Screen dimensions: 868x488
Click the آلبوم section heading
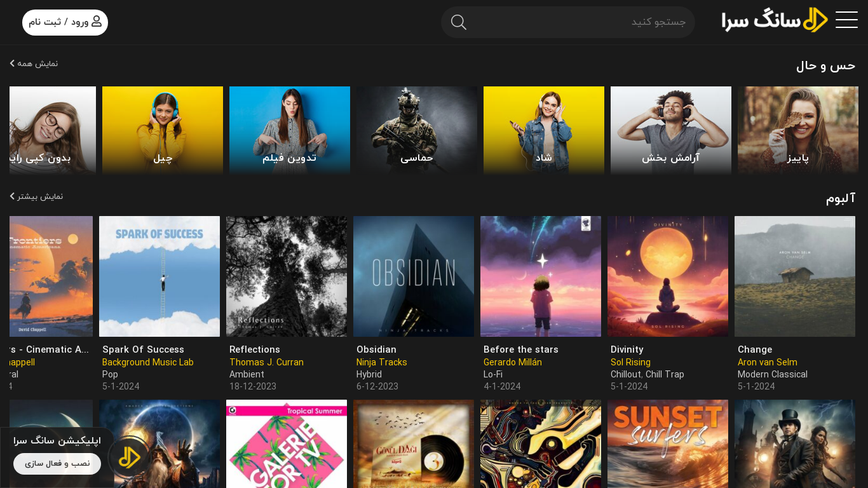pyautogui.click(x=841, y=198)
